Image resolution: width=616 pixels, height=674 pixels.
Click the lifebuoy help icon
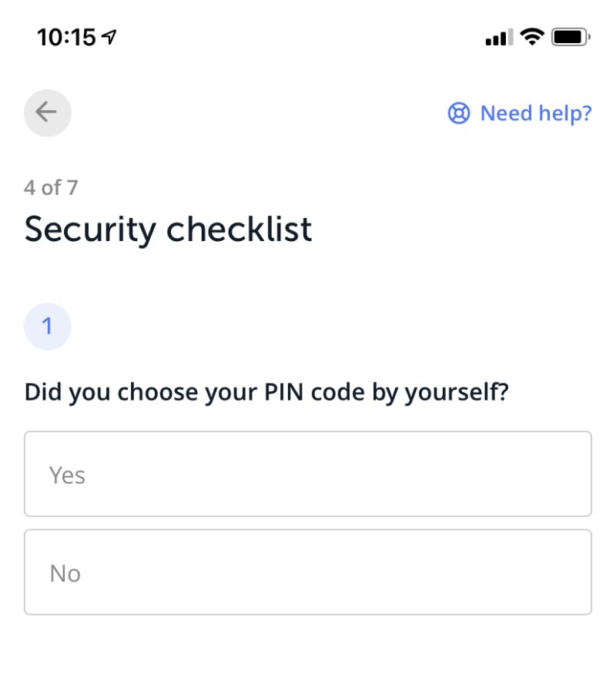tap(459, 114)
